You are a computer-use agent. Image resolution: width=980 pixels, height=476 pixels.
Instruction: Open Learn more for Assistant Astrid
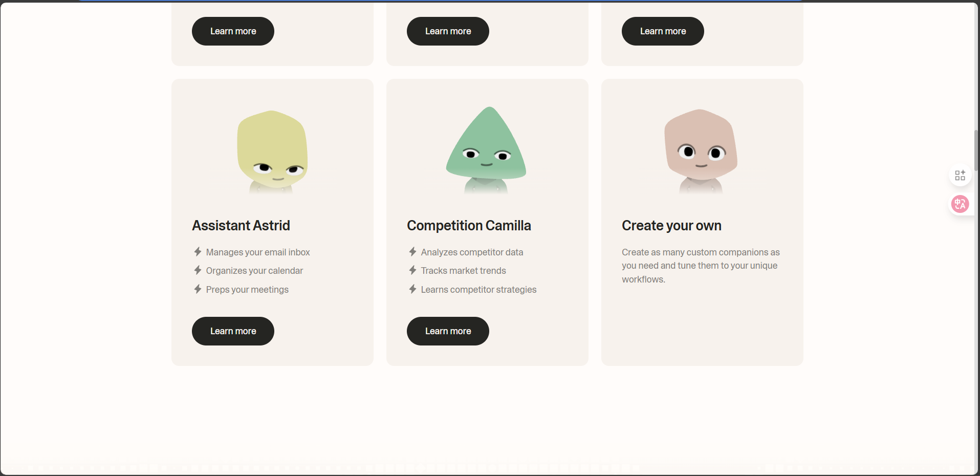[233, 331]
